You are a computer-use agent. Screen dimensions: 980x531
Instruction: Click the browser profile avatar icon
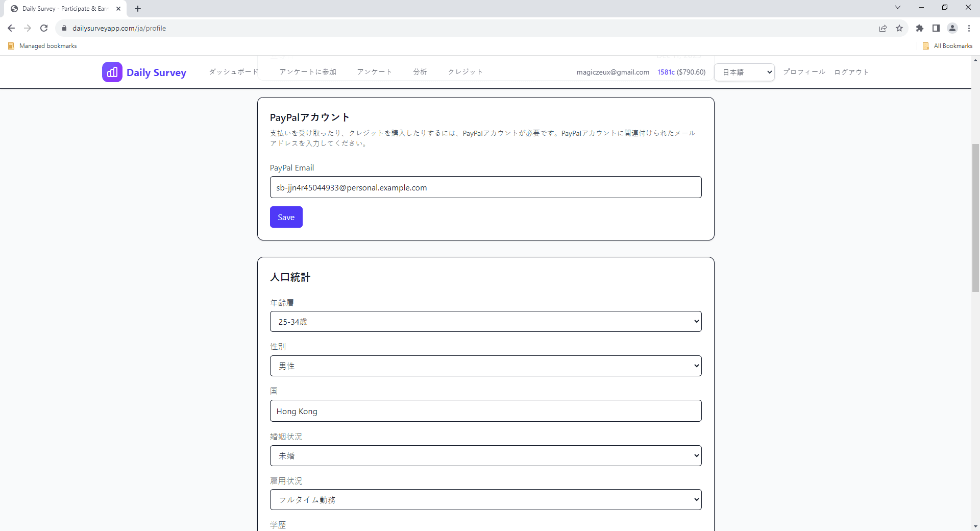tap(952, 28)
